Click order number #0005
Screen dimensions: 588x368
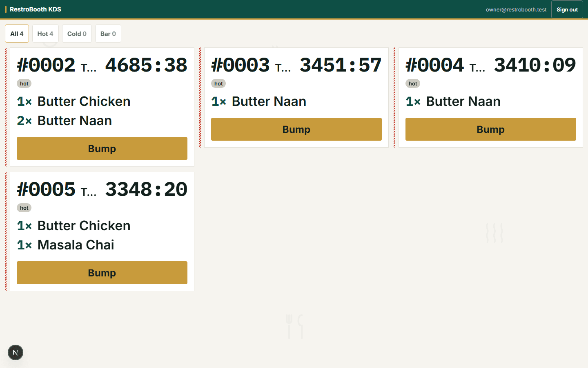[46, 189]
